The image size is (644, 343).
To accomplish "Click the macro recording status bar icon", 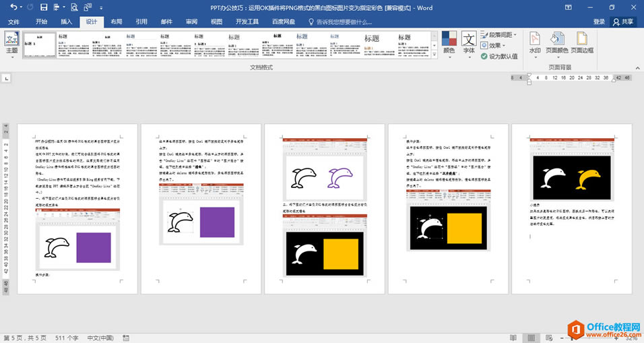I will click(126, 338).
